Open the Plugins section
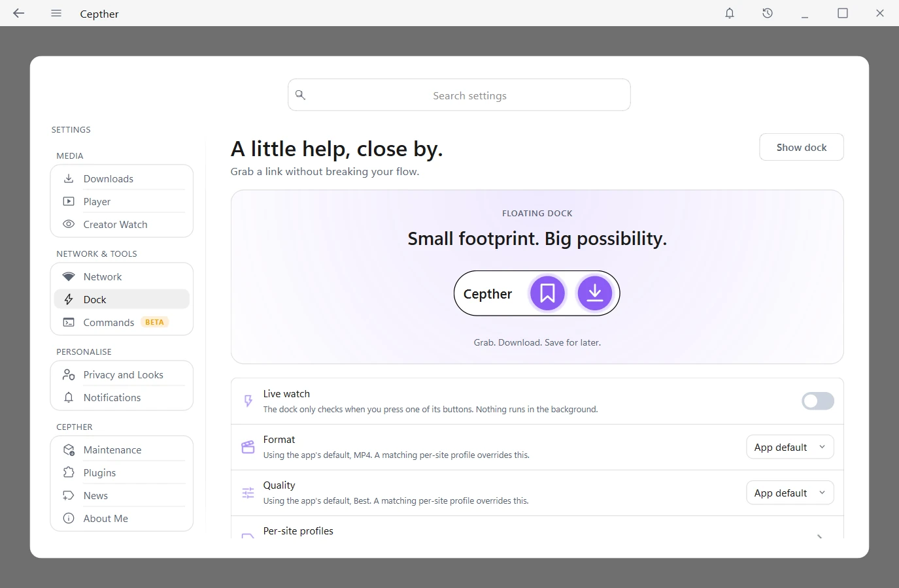This screenshot has height=588, width=899. click(x=122, y=472)
